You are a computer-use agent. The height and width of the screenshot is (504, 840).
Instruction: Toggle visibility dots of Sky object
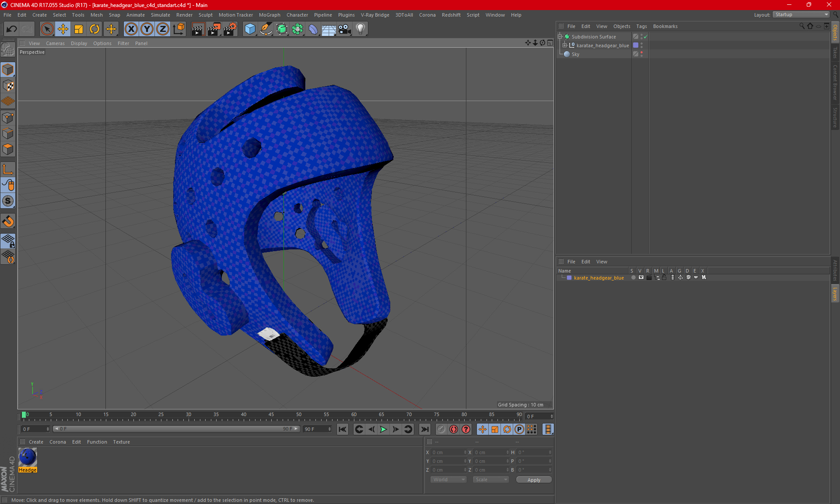click(x=642, y=54)
